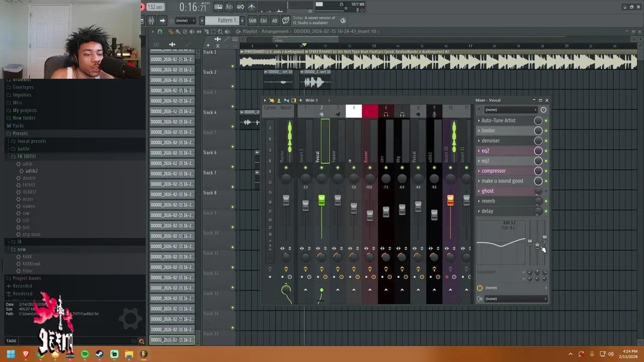Toggle Track 1 mute light in playlist
Viewport: 644px width, 362px height.
232,66
